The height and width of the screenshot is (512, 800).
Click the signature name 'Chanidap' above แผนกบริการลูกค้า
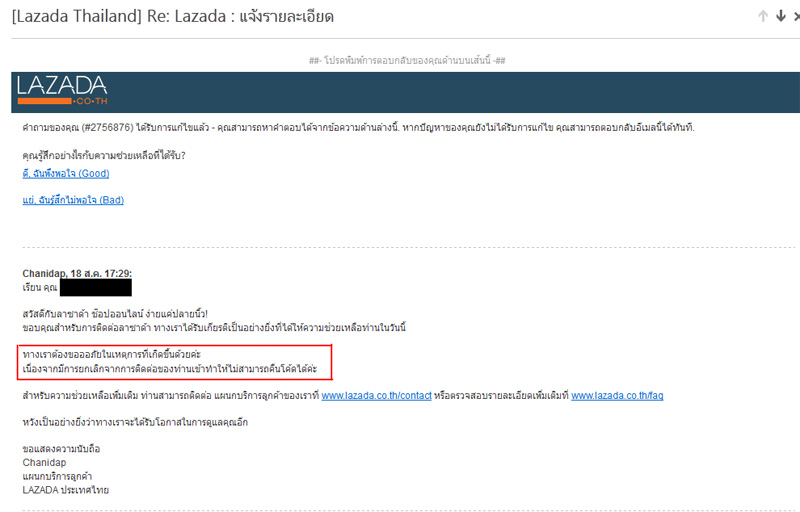44,463
